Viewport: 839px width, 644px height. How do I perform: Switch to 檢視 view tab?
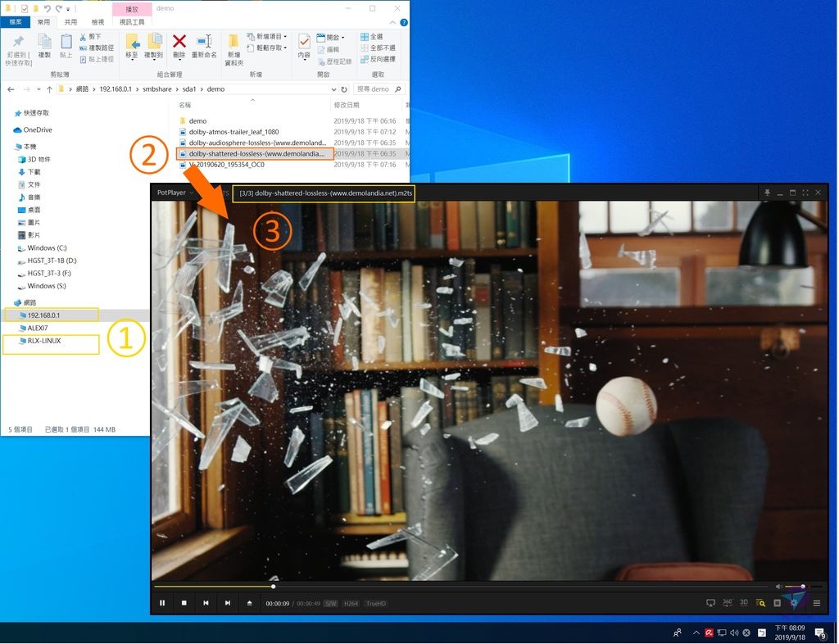coord(98,22)
